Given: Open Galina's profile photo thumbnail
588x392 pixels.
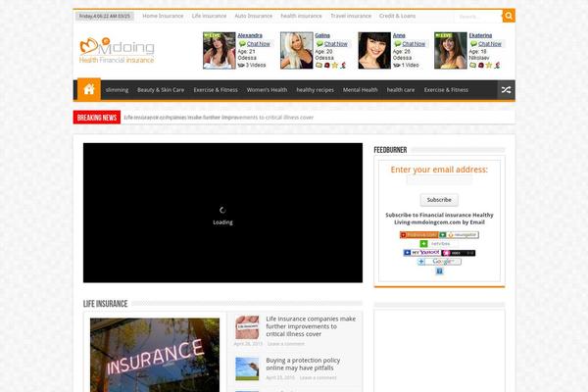Looking at the screenshot, I should [x=297, y=50].
